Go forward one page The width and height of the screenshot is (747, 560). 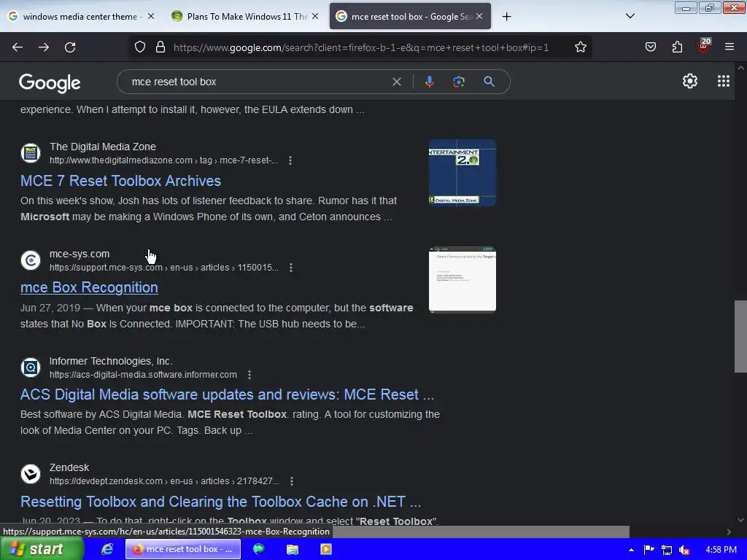tap(44, 47)
